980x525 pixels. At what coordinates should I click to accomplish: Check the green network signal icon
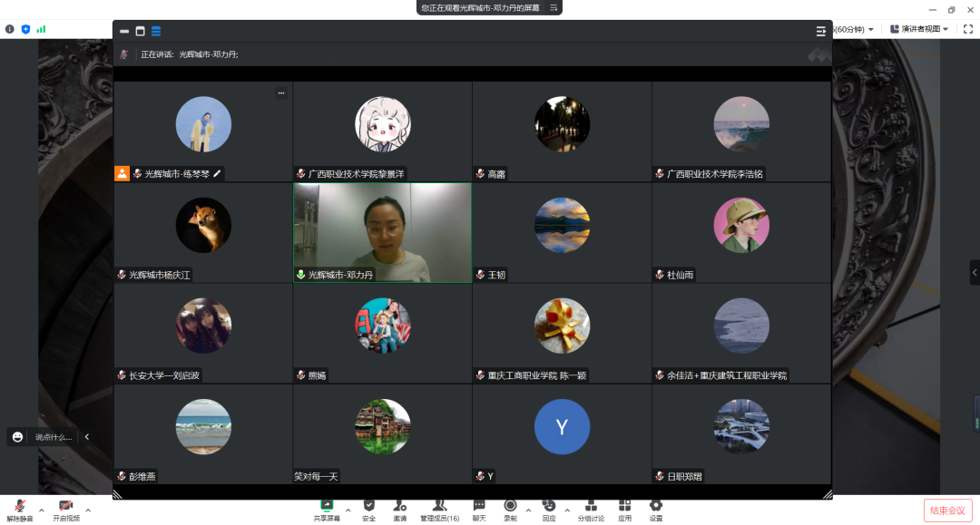[41, 29]
